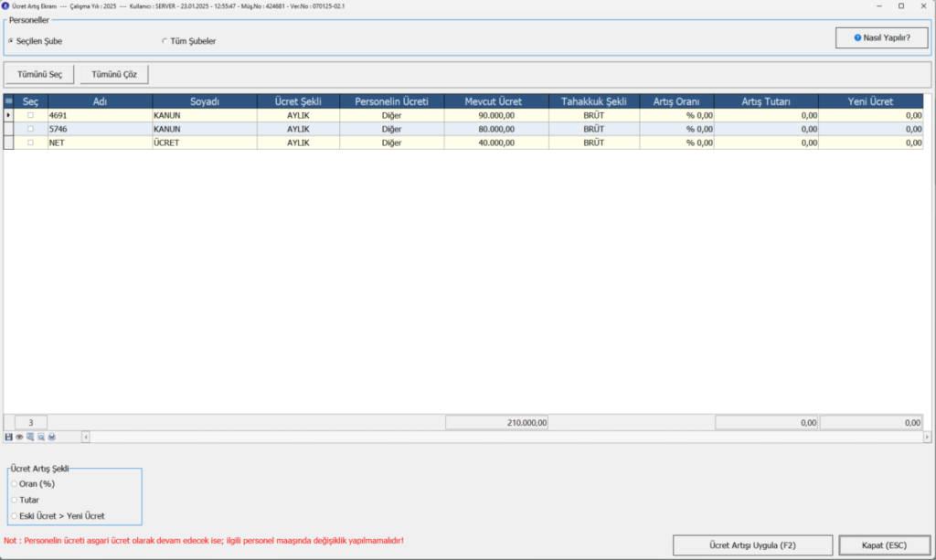Viewport: 936px width, 560px height.
Task: Click the Tahakkuk Şekli column header
Action: click(594, 101)
